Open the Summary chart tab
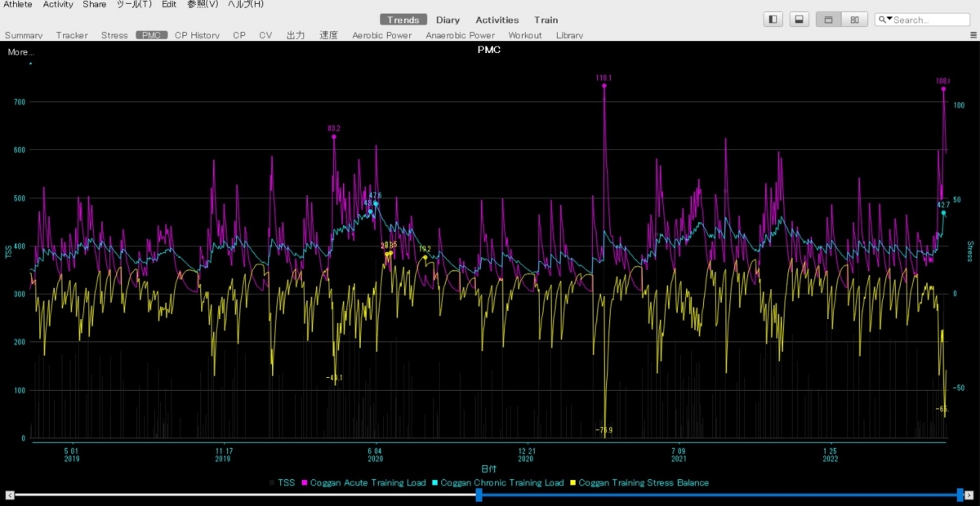 pyautogui.click(x=24, y=35)
